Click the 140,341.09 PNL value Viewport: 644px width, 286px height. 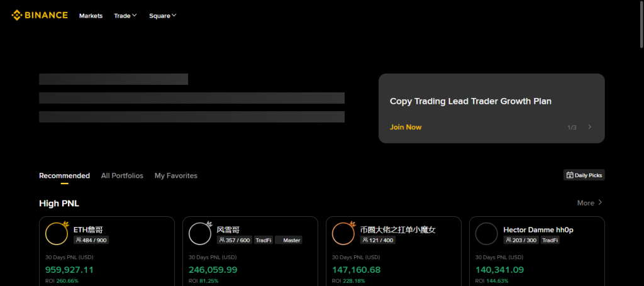499,270
